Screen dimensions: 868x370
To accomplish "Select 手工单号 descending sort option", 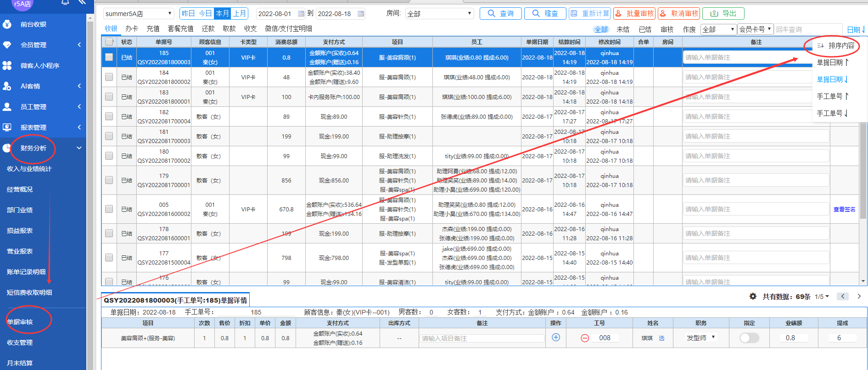I will coord(833,113).
